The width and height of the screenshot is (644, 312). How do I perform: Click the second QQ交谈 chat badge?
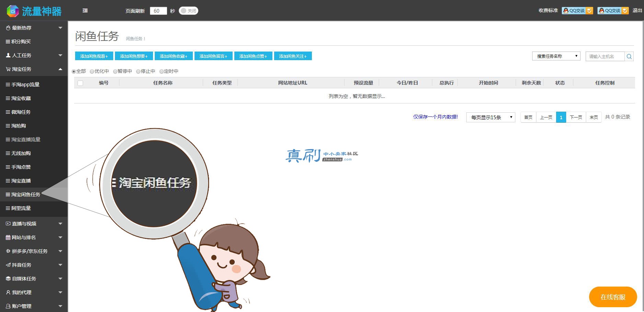pos(613,11)
